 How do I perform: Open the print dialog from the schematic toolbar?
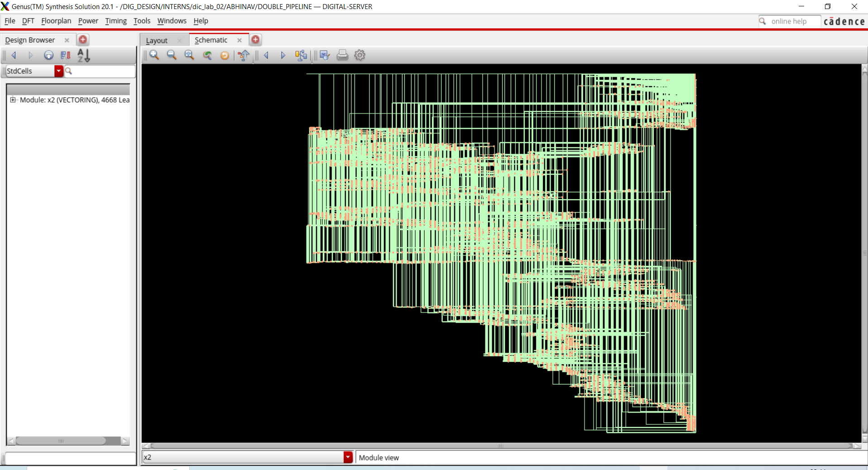[x=342, y=55]
